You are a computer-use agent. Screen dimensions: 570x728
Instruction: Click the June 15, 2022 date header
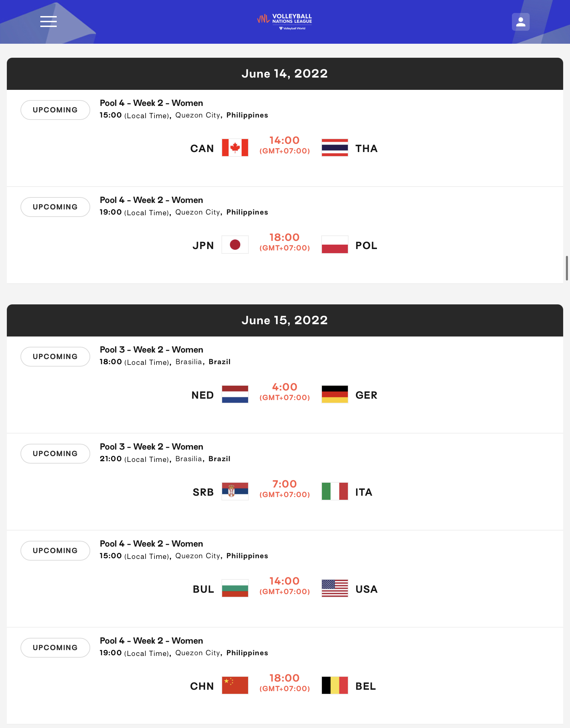[285, 320]
